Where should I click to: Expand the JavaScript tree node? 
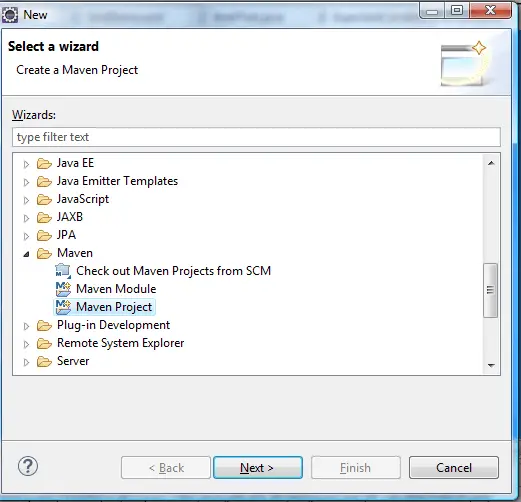point(26,200)
